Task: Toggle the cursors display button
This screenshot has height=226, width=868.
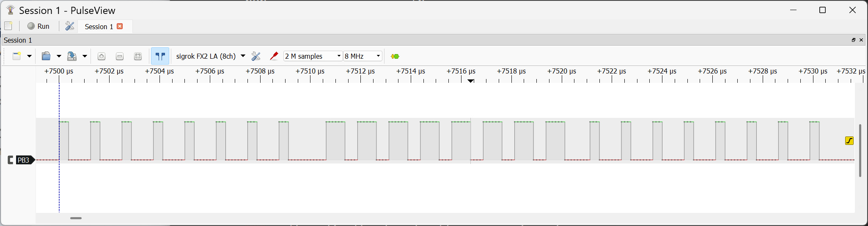Action: (x=160, y=56)
